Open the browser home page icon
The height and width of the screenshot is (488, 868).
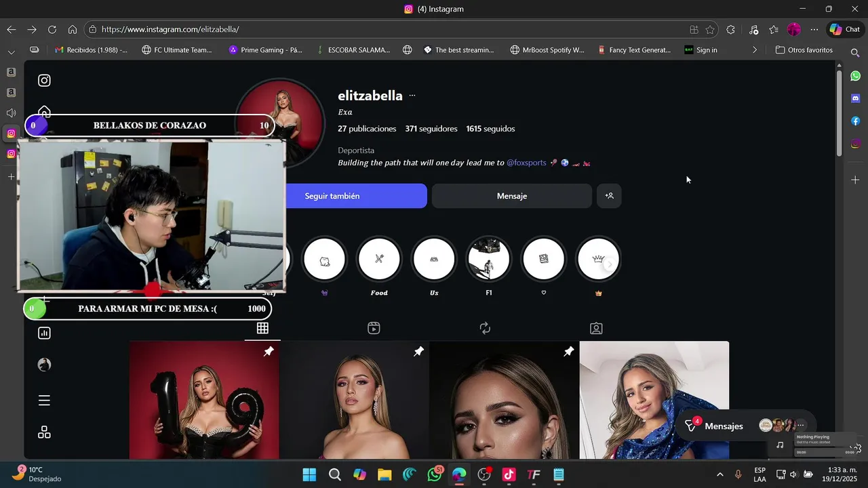click(72, 29)
